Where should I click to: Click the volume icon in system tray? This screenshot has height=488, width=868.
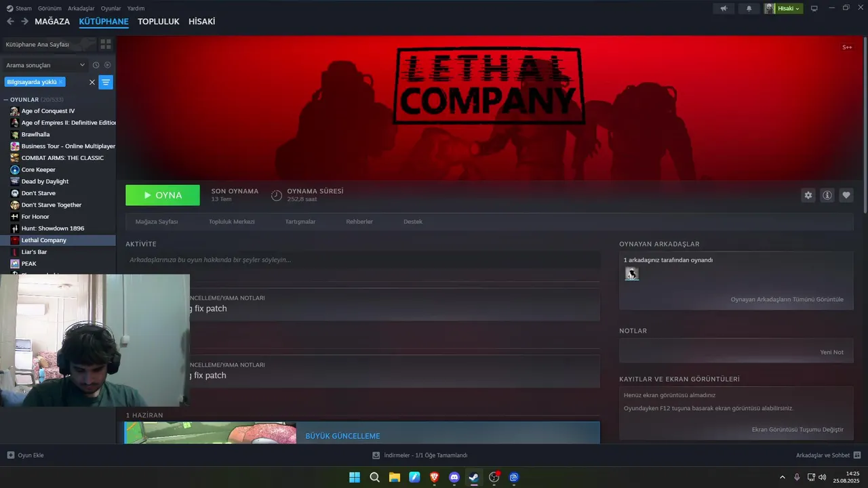(x=822, y=477)
